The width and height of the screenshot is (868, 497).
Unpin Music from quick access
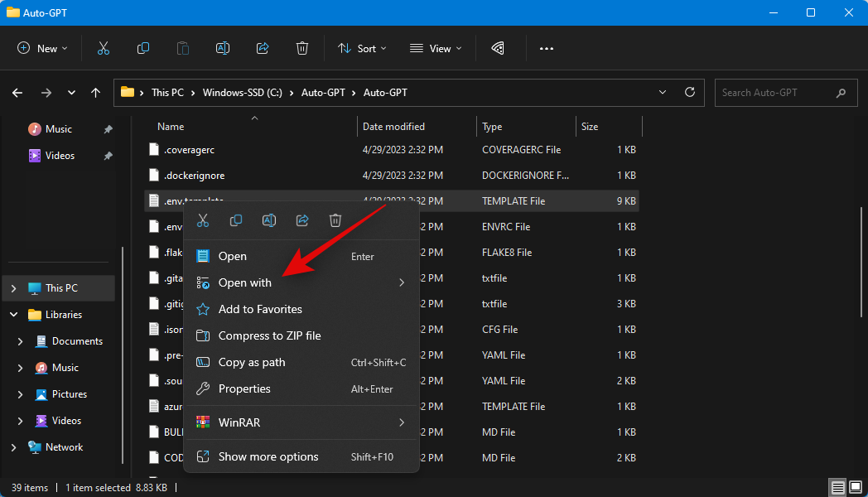pos(108,129)
